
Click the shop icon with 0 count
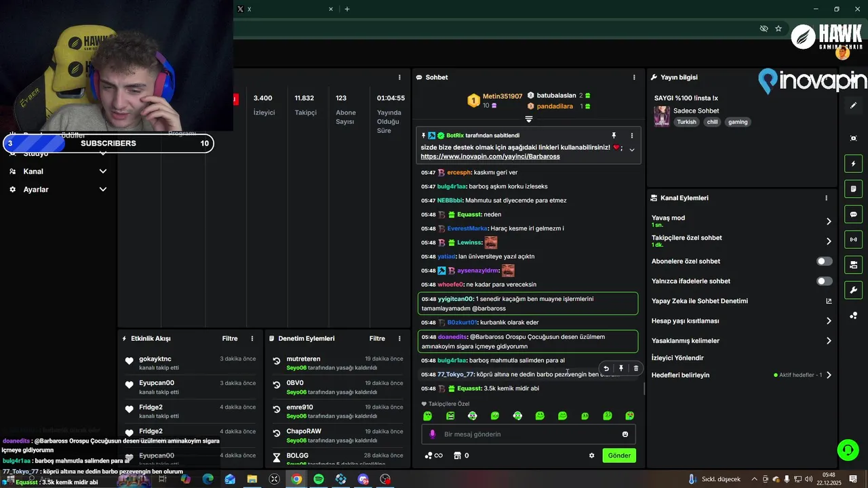tap(461, 455)
